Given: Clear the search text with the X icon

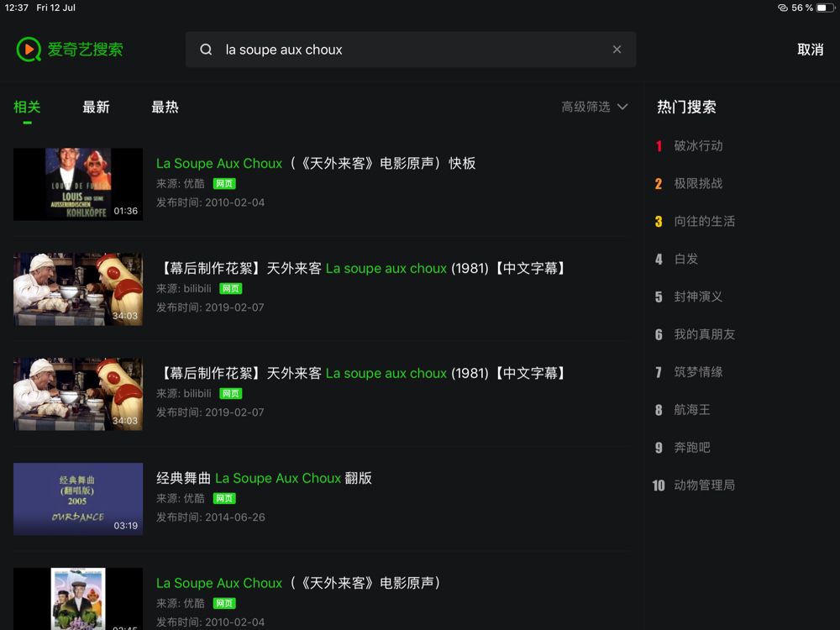Looking at the screenshot, I should pos(617,50).
